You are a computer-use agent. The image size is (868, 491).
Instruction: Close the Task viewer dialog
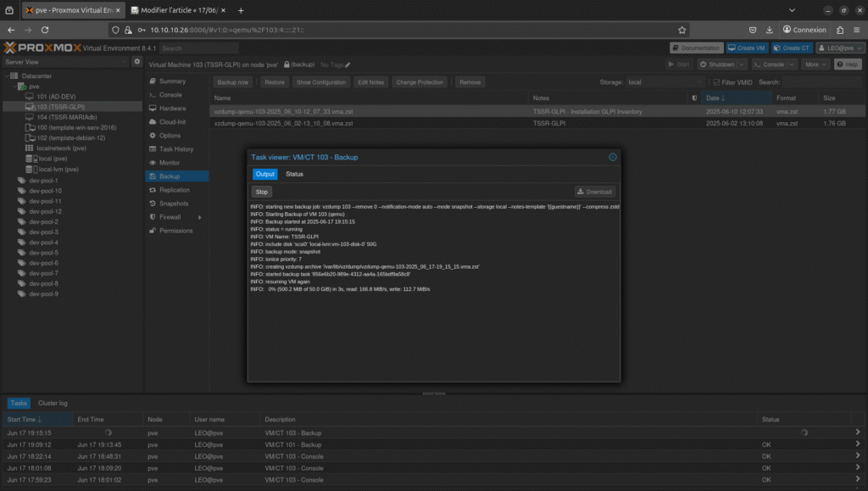tap(612, 157)
